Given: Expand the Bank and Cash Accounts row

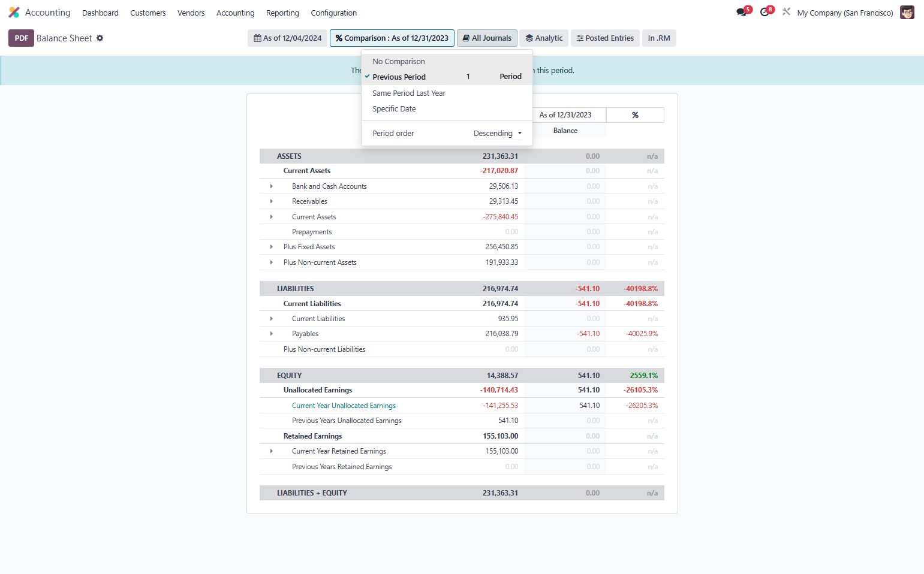Looking at the screenshot, I should point(272,186).
